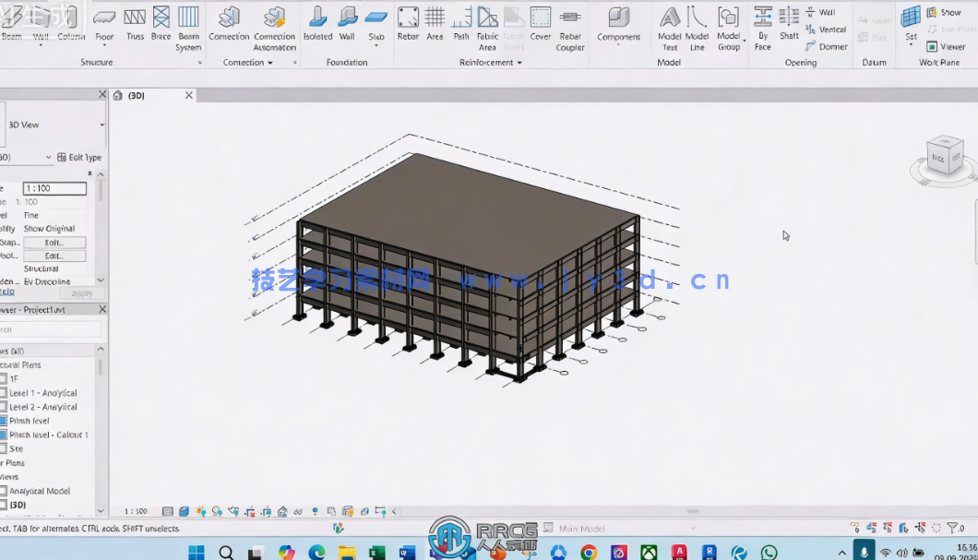Screen dimensions: 978x560
Task: Select the Truss tool
Action: (135, 23)
